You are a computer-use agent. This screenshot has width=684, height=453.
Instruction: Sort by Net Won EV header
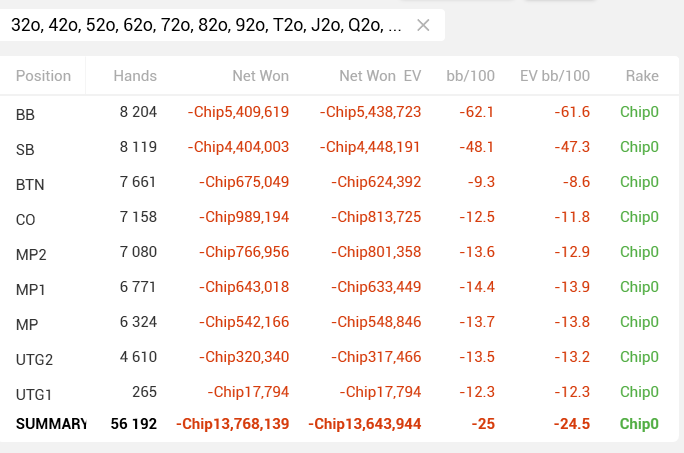pos(380,76)
